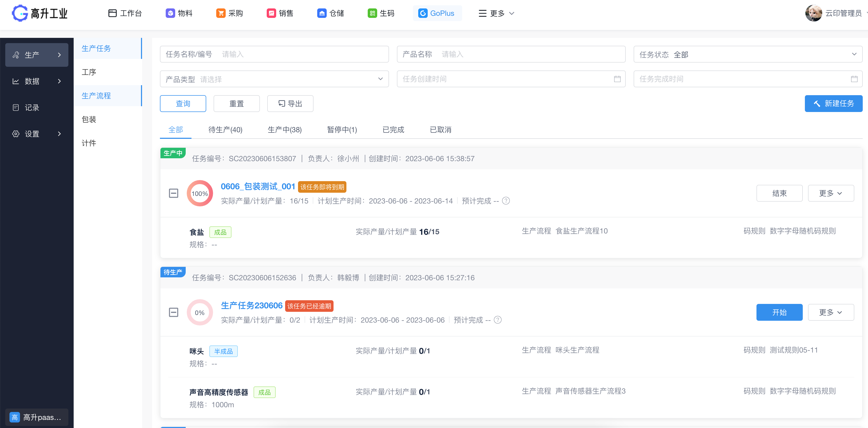Click the 设置 gear icon in sidebar
The width and height of the screenshot is (868, 428).
[x=16, y=134]
